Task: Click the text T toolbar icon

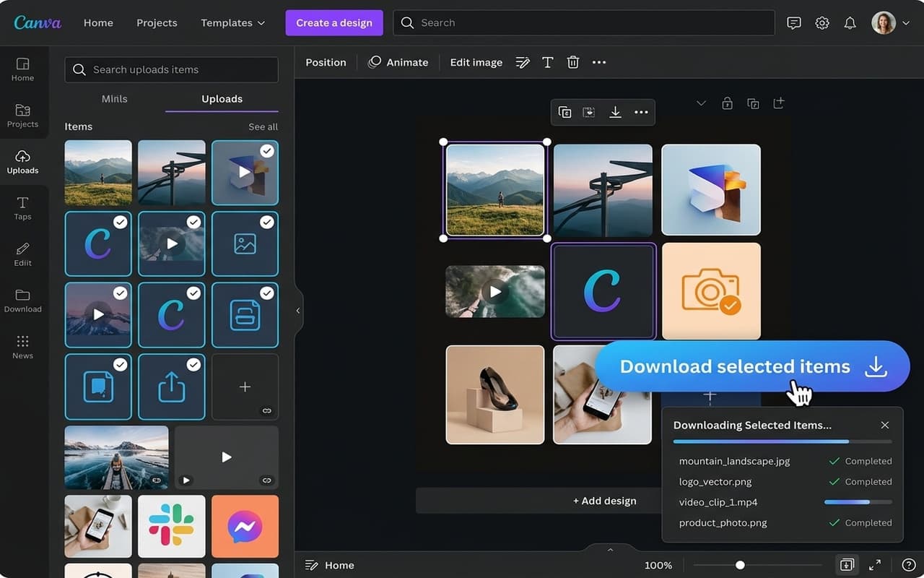Action: [548, 63]
